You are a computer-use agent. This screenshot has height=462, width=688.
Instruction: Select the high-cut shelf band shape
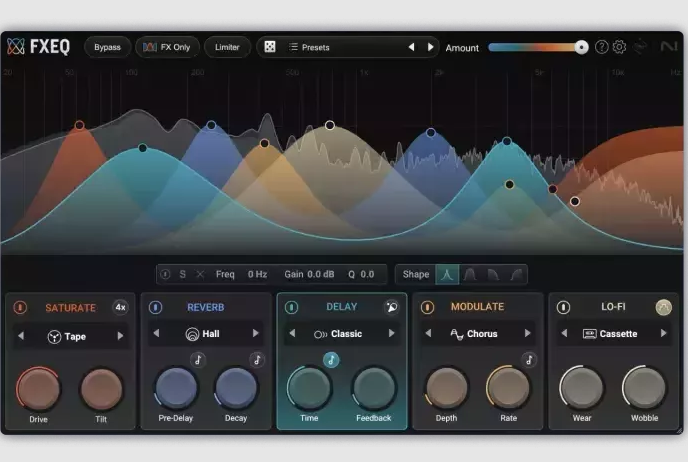pyautogui.click(x=493, y=275)
